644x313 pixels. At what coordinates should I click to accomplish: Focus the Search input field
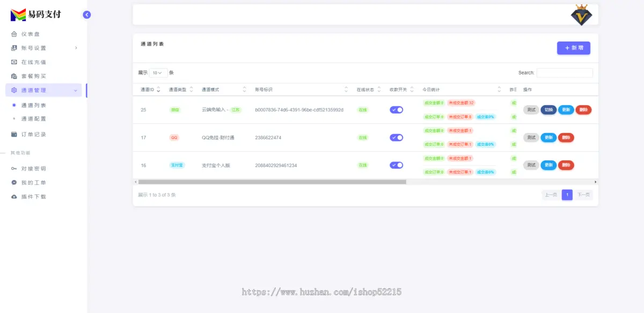click(565, 73)
